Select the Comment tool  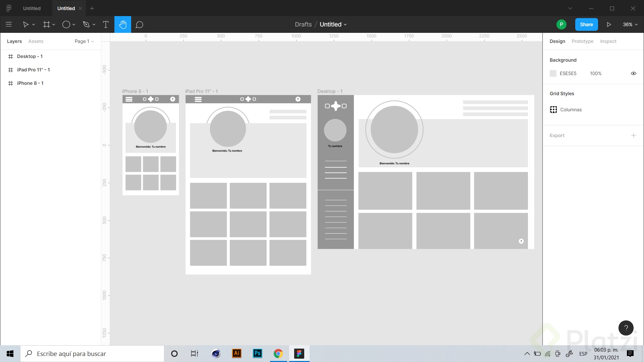[x=139, y=24]
